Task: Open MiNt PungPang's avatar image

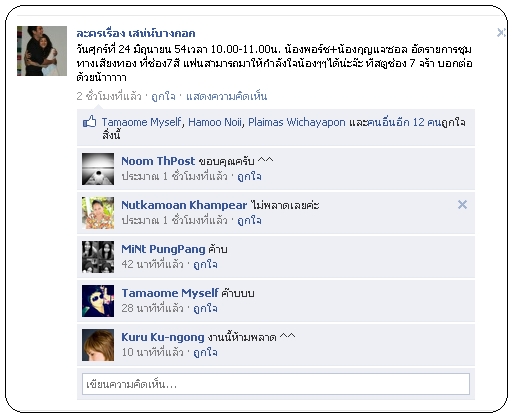Action: tap(98, 257)
